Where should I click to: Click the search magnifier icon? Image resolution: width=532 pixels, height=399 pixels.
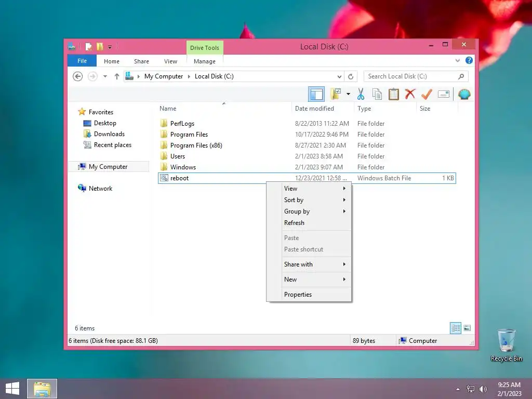pyautogui.click(x=461, y=76)
